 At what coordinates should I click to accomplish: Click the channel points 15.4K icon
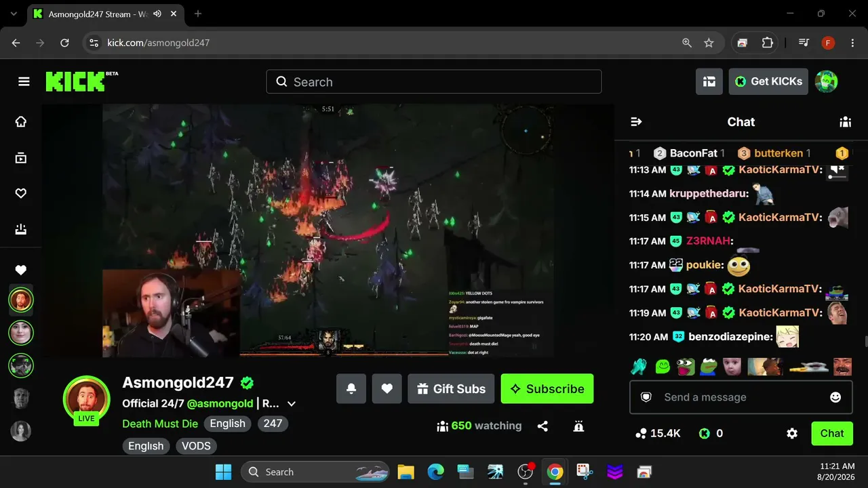click(x=640, y=434)
